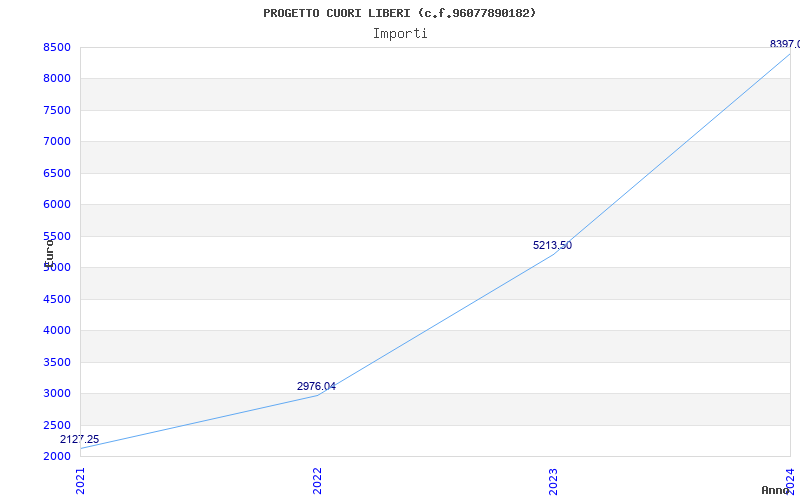Select the Importi subtitle text

(400, 34)
